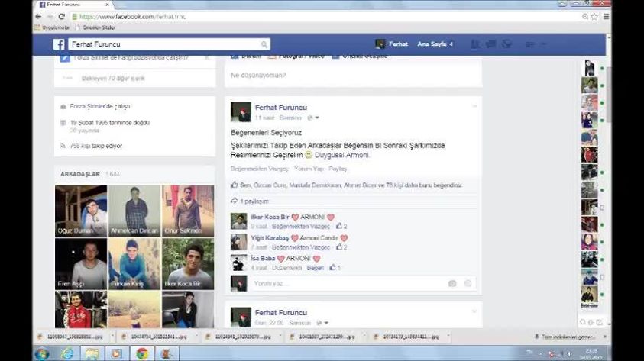Open privacy shortcuts icon in blue bar
Screen dimensions: 644x361
click(530, 44)
